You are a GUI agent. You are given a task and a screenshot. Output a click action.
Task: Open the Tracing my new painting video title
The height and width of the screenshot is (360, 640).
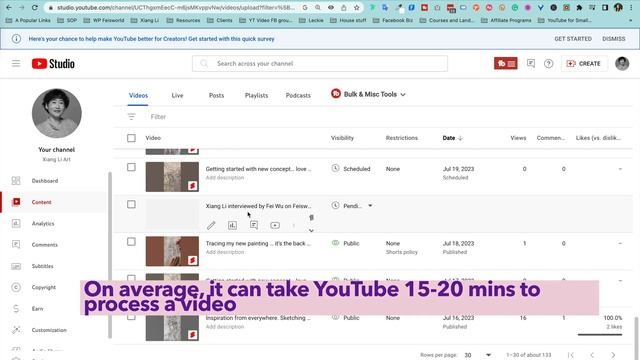(258, 243)
